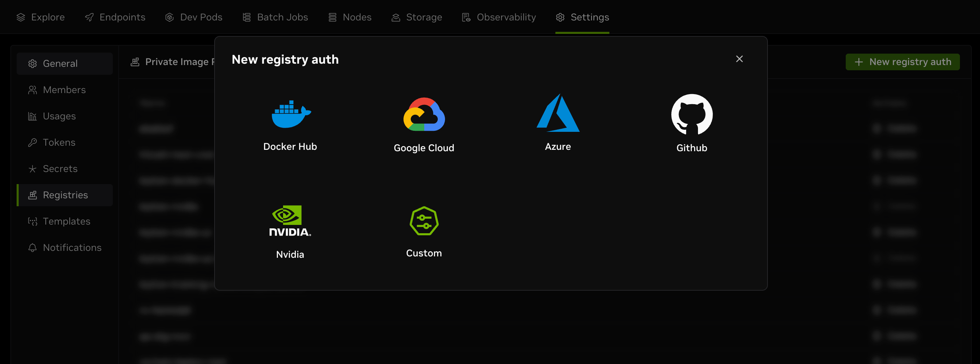Click the Dev Pods hexagon icon
980x364 pixels.
(x=170, y=18)
